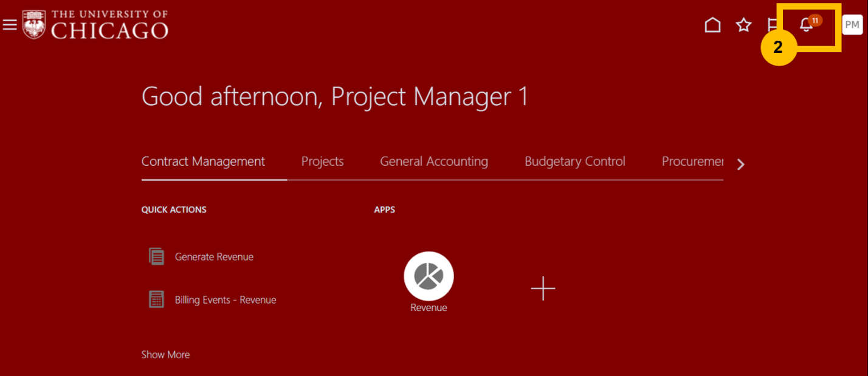Click the plus icon to add apps
Viewport: 868px width, 376px height.
pyautogui.click(x=543, y=289)
